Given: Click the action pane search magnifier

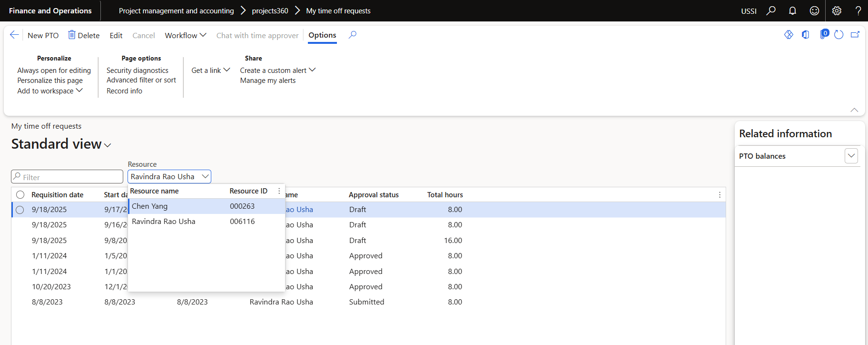Looking at the screenshot, I should coord(352,35).
